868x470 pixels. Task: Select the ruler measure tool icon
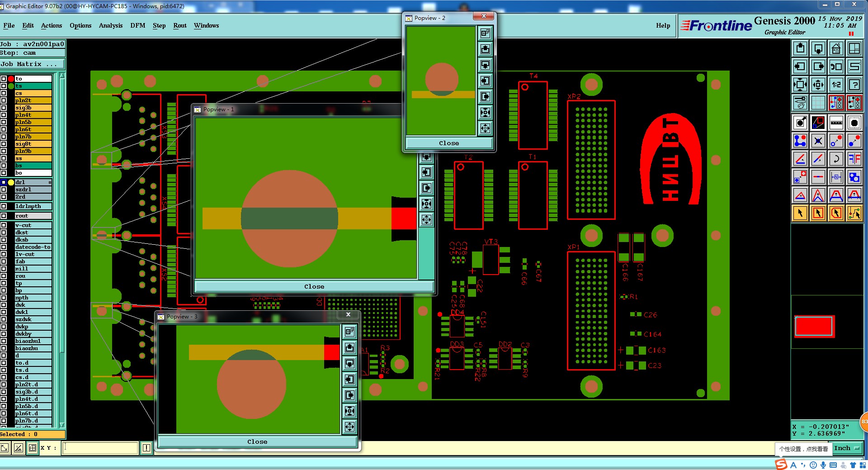(836, 123)
